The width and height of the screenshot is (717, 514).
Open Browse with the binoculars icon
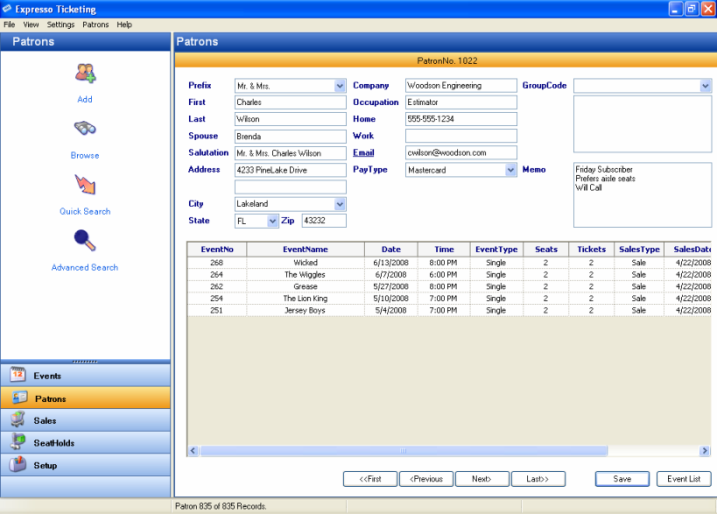click(x=85, y=128)
